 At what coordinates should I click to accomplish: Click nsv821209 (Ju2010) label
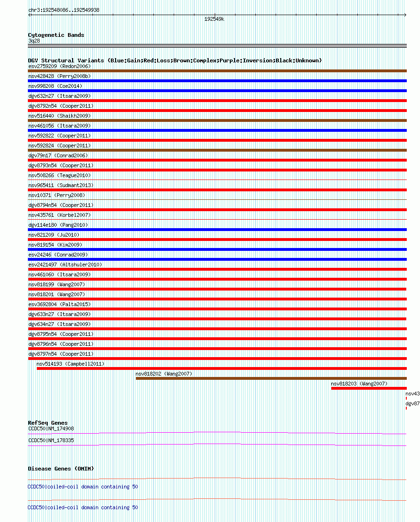54,235
